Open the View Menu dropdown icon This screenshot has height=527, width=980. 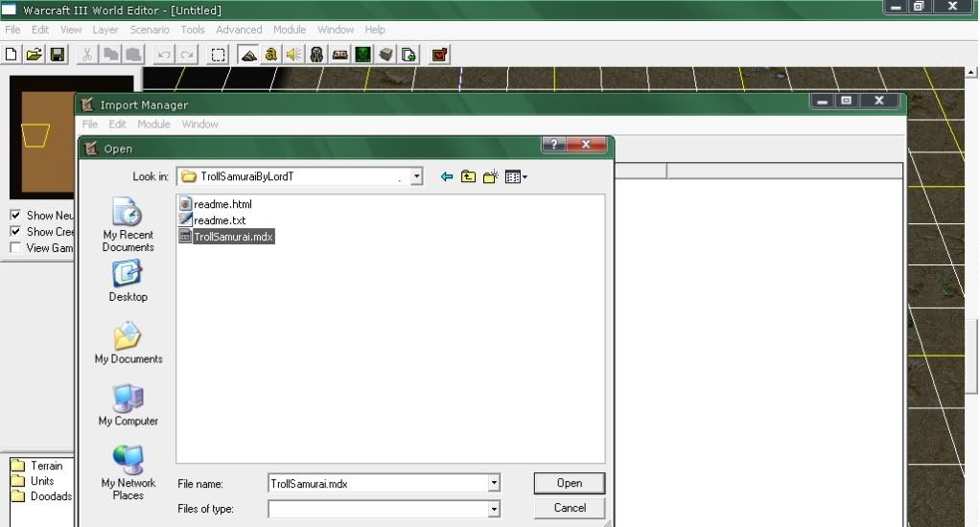click(x=516, y=176)
